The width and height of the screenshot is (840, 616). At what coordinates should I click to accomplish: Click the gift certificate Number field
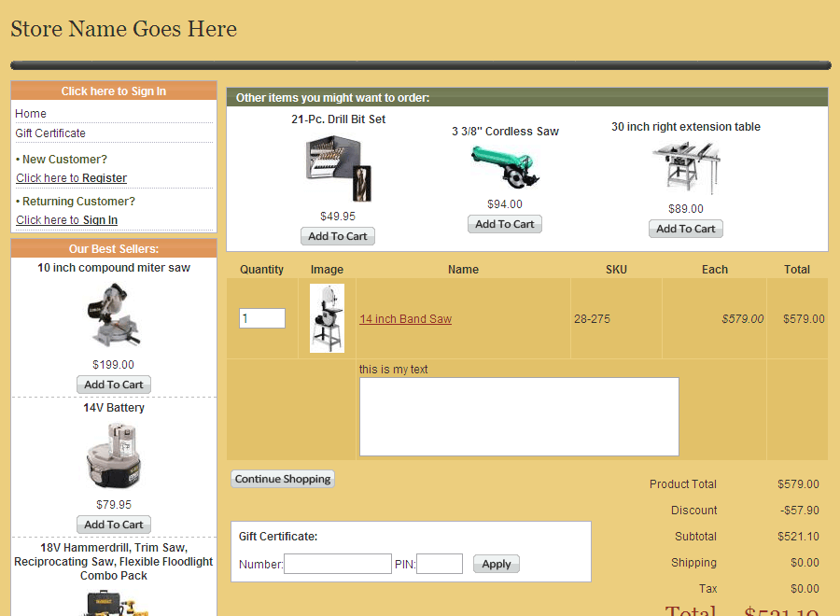pos(337,564)
